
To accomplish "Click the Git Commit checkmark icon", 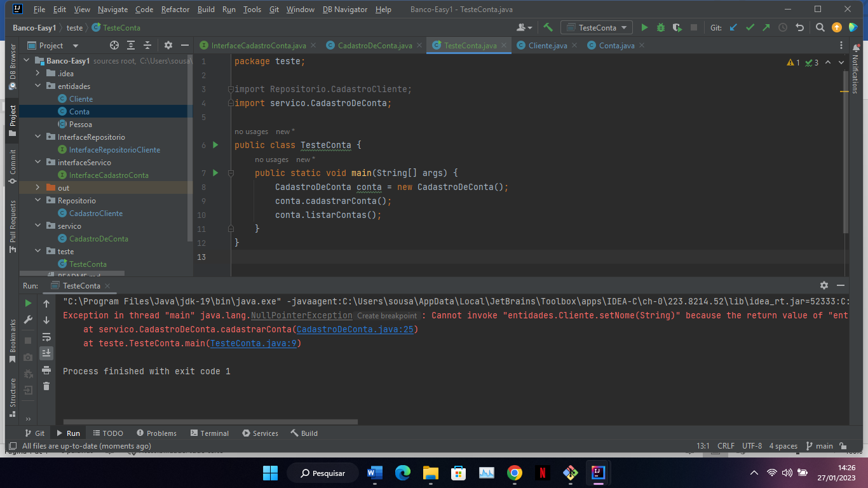I will (x=750, y=28).
